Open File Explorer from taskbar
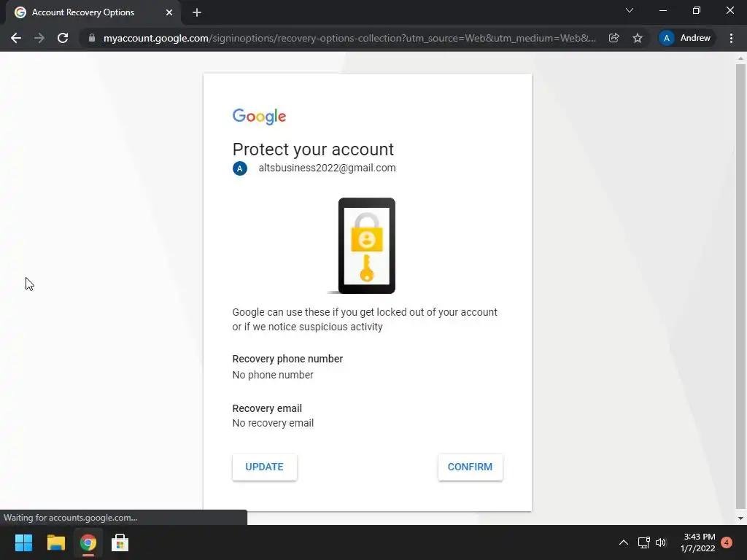Image resolution: width=747 pixels, height=560 pixels. pos(55,542)
